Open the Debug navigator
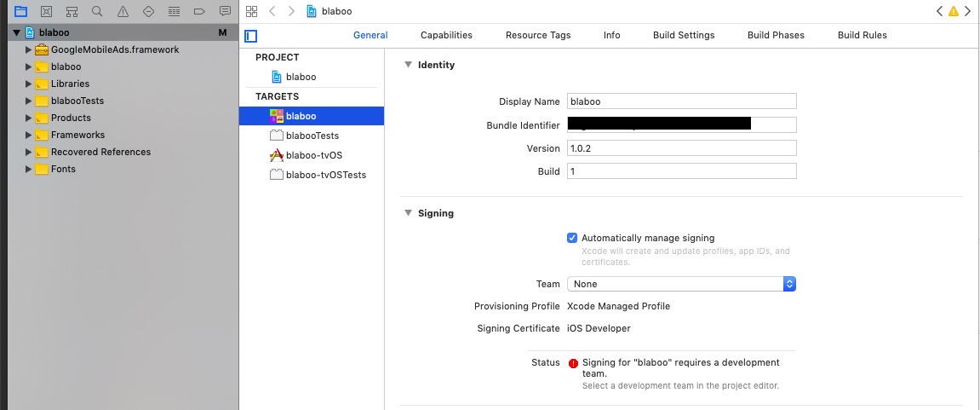 pos(175,11)
